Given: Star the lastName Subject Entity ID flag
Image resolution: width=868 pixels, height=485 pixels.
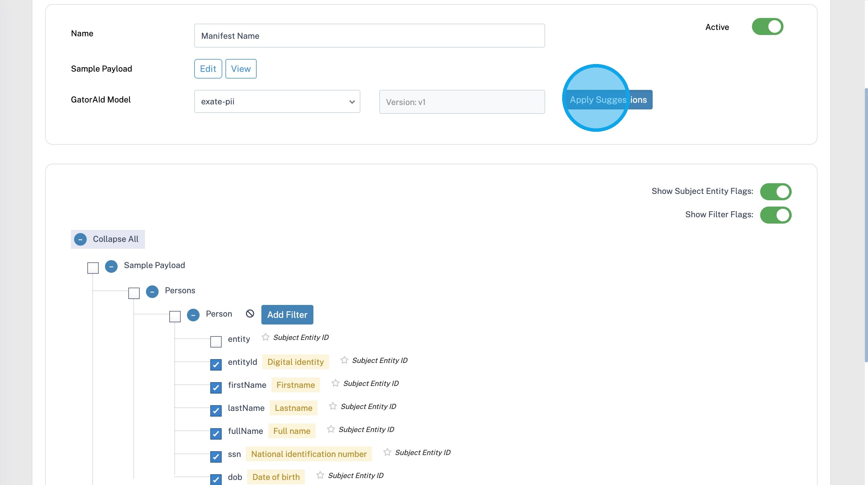Looking at the screenshot, I should tap(333, 406).
